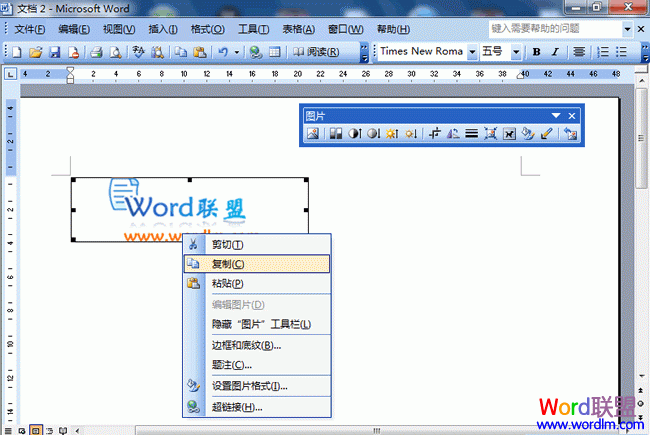650x435 pixels.
Task: Click the Permission restricted-access icon
Action: coord(74,52)
